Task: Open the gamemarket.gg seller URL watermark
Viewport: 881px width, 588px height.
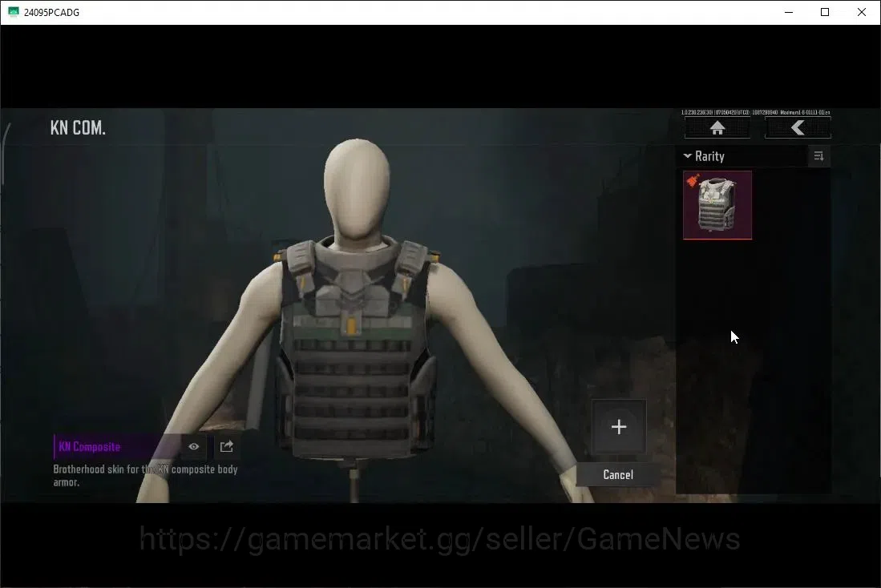Action: 439,538
